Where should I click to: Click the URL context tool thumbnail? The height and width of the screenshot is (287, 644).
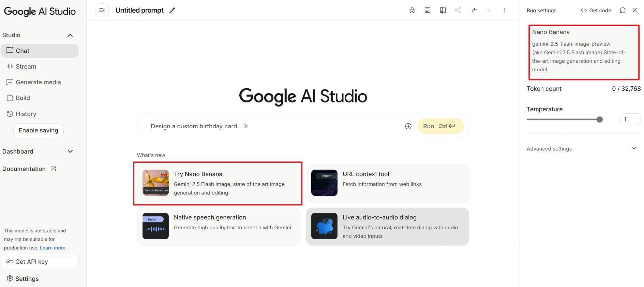324,183
